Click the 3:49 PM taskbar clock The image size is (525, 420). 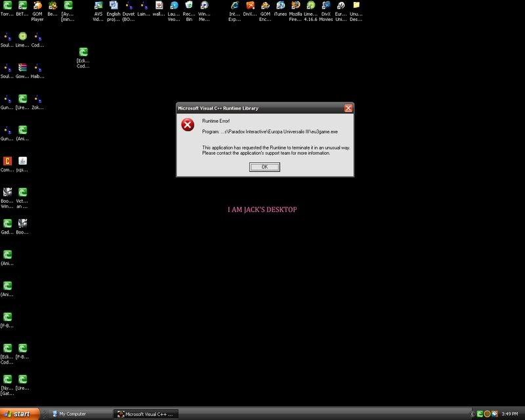(x=510, y=414)
